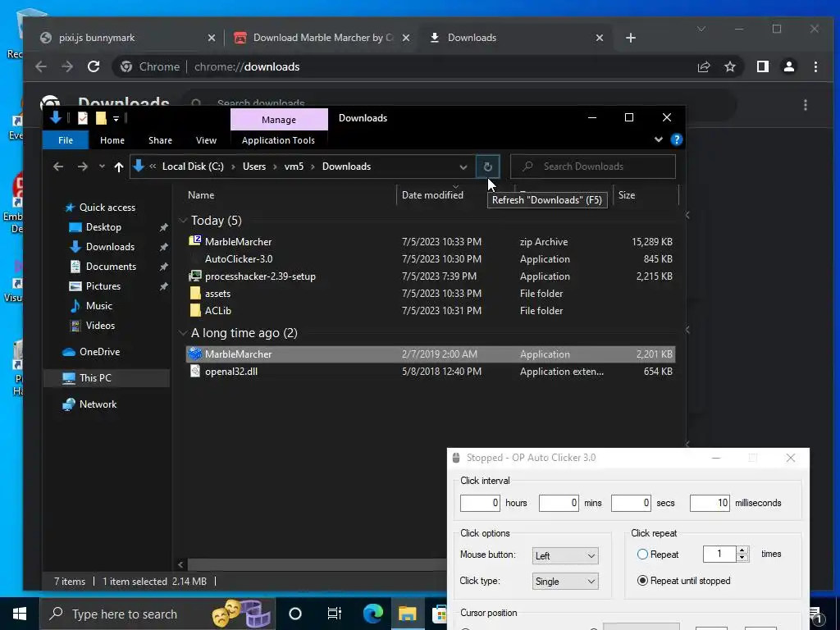The image size is (840, 630).
Task: Open recent locations dropdown arrow
Action: click(102, 167)
